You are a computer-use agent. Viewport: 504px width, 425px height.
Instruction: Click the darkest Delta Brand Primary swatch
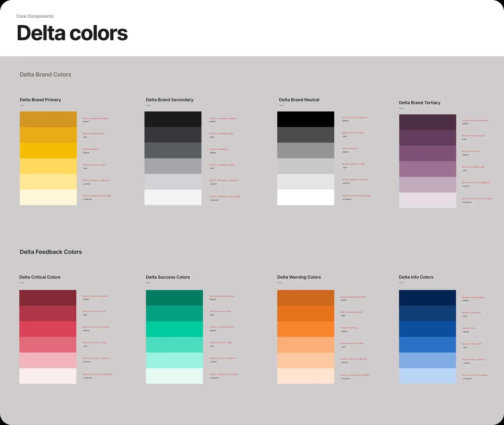48,119
